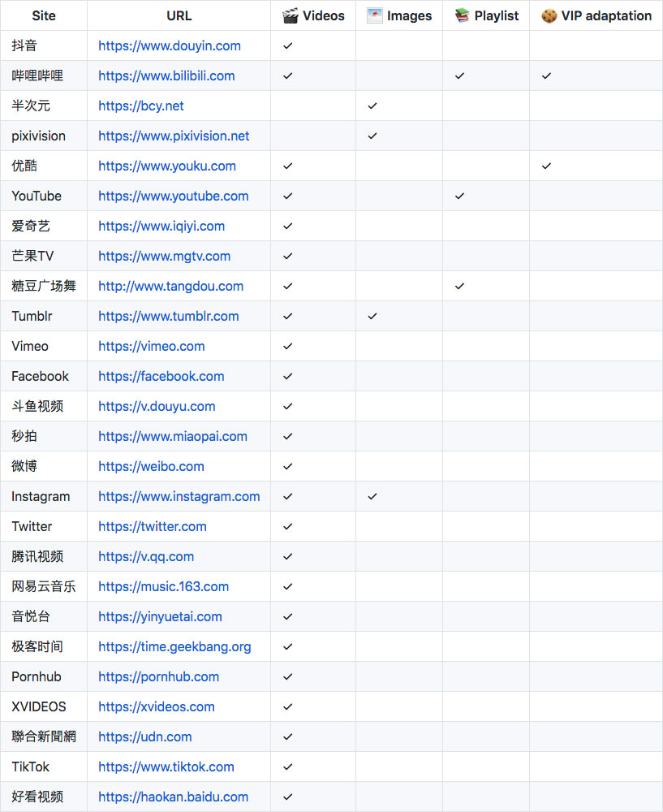The image size is (663, 812).
Task: Open the haokan.baidu.com link
Action: [173, 797]
